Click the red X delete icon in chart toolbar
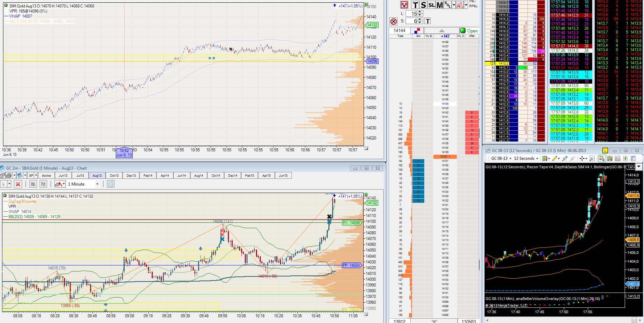This screenshot has height=323, width=644. (x=18, y=184)
